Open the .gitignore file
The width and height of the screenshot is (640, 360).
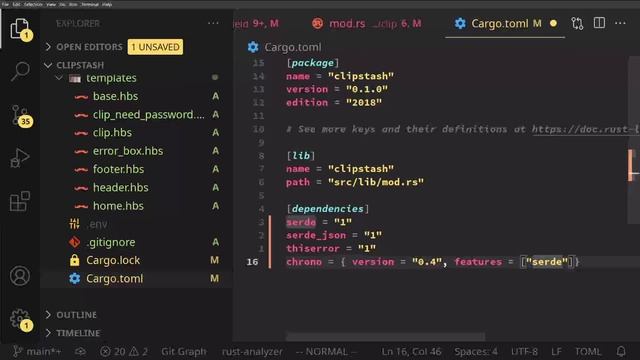click(x=111, y=242)
